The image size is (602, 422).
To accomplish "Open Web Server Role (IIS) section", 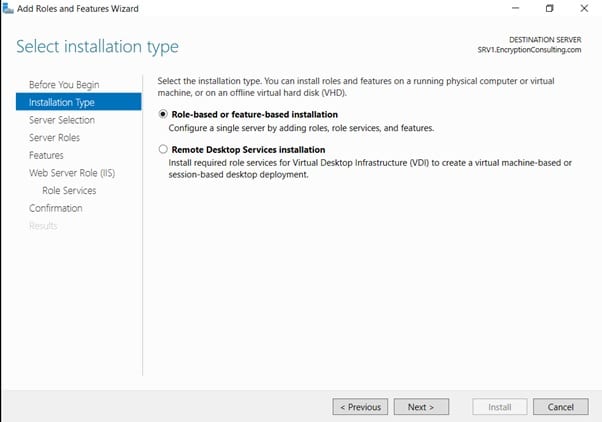I will (x=73, y=173).
